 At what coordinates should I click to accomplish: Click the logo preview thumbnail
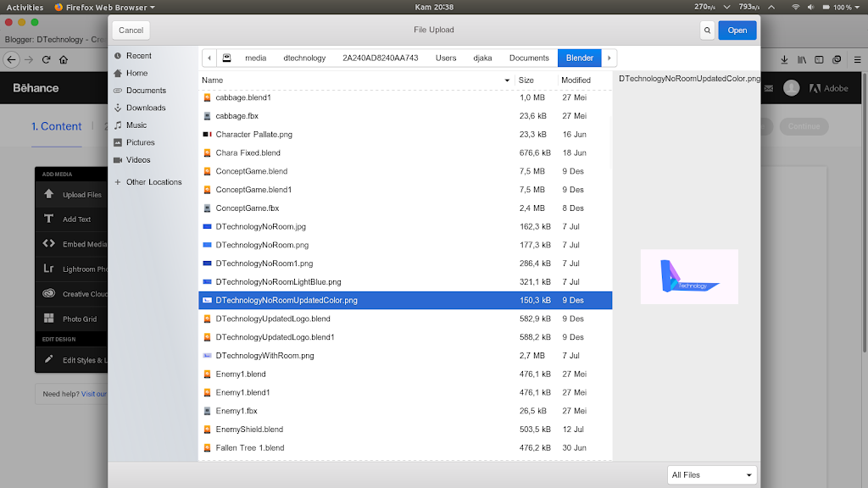pos(689,277)
